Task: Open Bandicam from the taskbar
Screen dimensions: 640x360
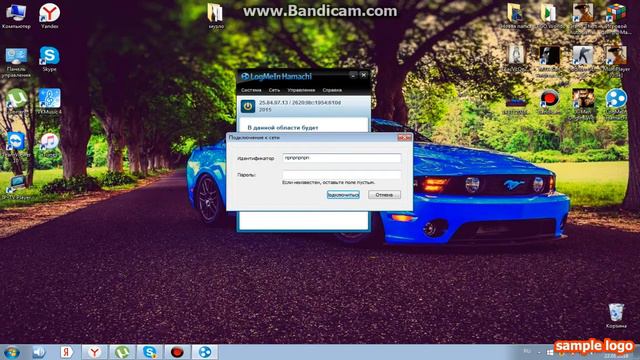Action: [177, 352]
